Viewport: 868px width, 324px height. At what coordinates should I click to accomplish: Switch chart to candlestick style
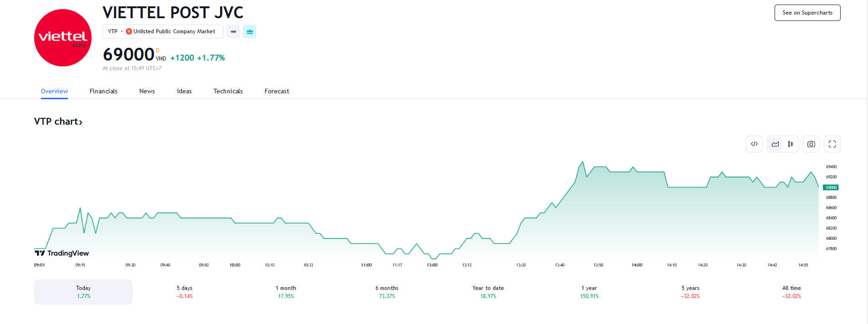[x=791, y=144]
